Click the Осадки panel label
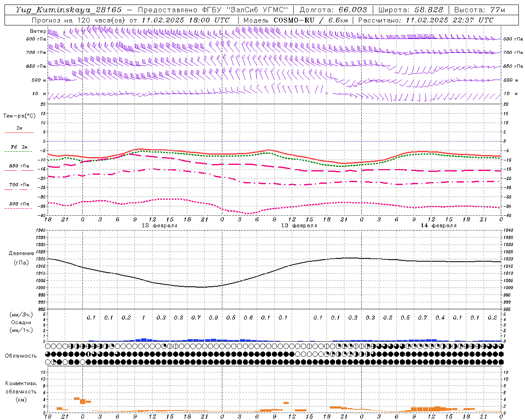Viewport: 525px width, 420px height. click(x=21, y=322)
